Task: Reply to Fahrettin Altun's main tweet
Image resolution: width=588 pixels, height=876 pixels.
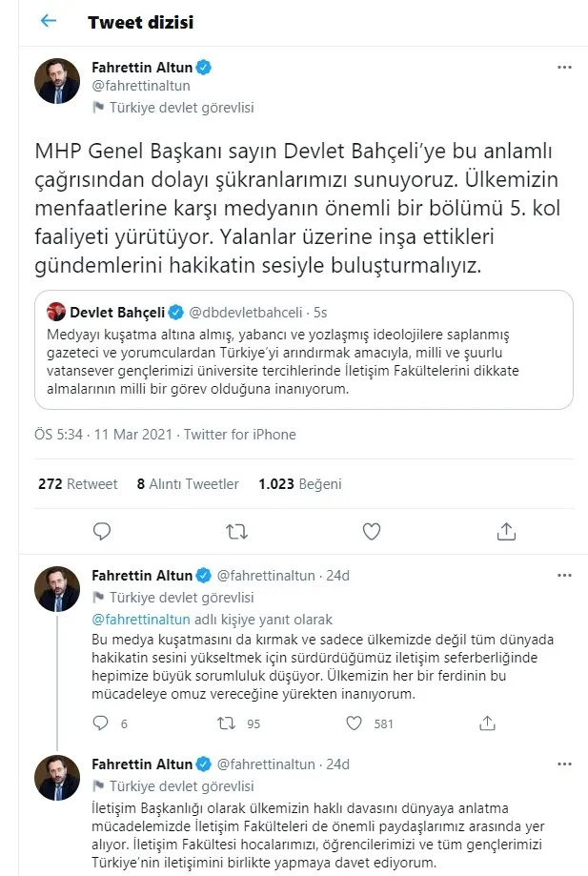Action: (102, 531)
